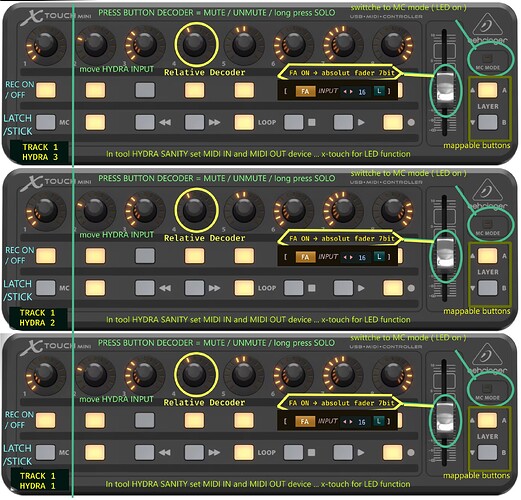Click the fader cap in HYDRA 2 panel
This screenshot has width=521, height=500.
(445, 255)
